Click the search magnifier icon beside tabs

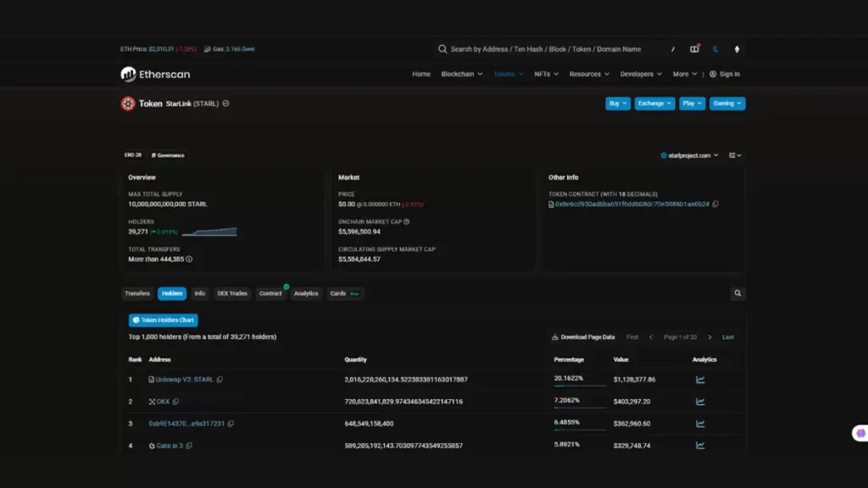[737, 293]
